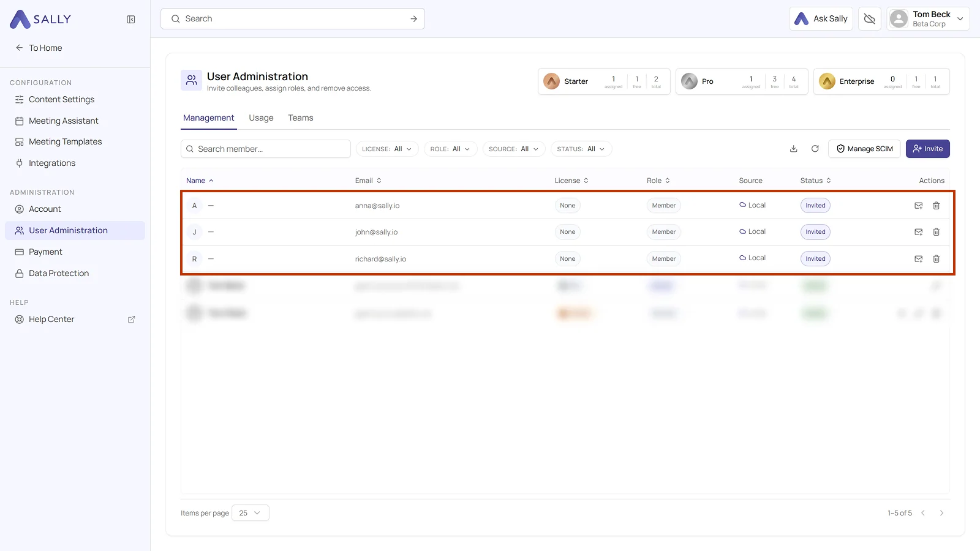Sort by Role column
980x551 pixels.
point(658,181)
